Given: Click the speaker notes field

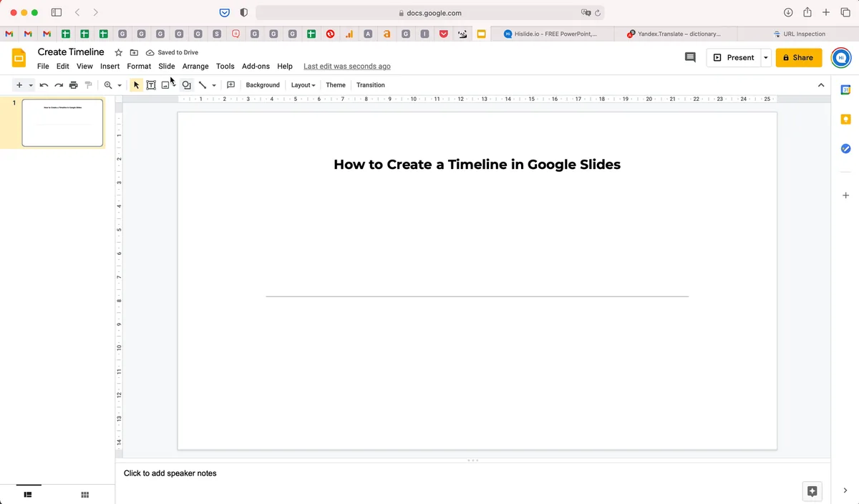Looking at the screenshot, I should [472, 473].
